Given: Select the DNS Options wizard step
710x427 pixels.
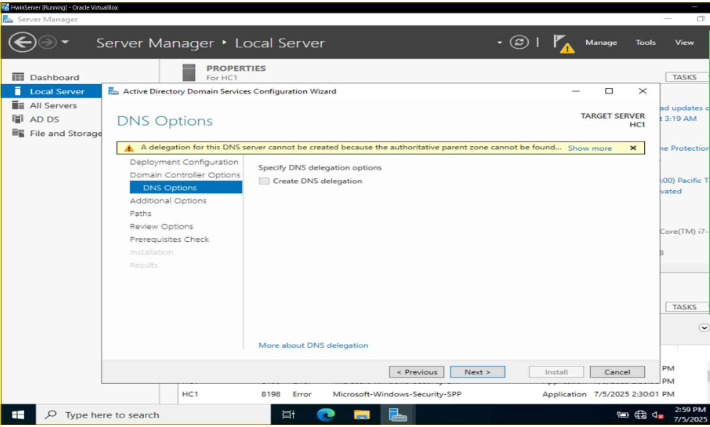Looking at the screenshot, I should click(x=186, y=187).
